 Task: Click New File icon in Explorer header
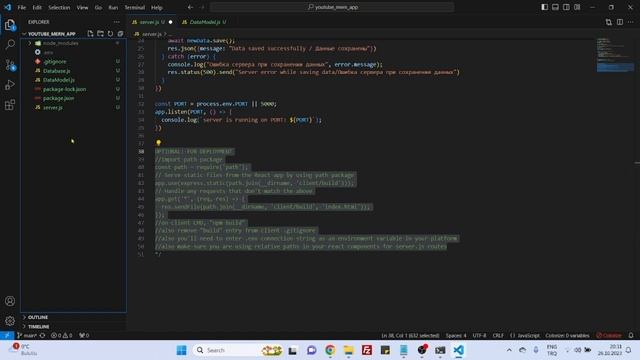click(x=90, y=33)
